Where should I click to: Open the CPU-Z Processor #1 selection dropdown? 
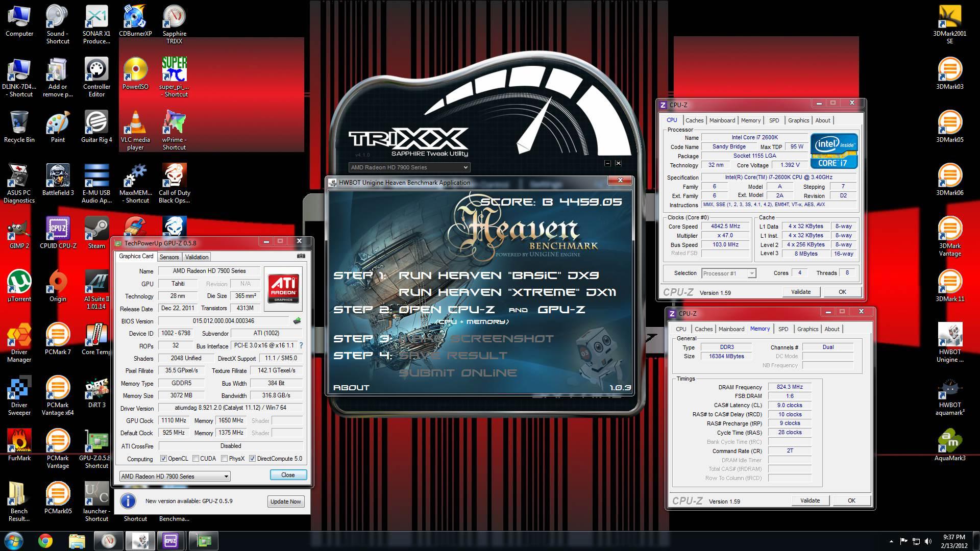(x=729, y=273)
